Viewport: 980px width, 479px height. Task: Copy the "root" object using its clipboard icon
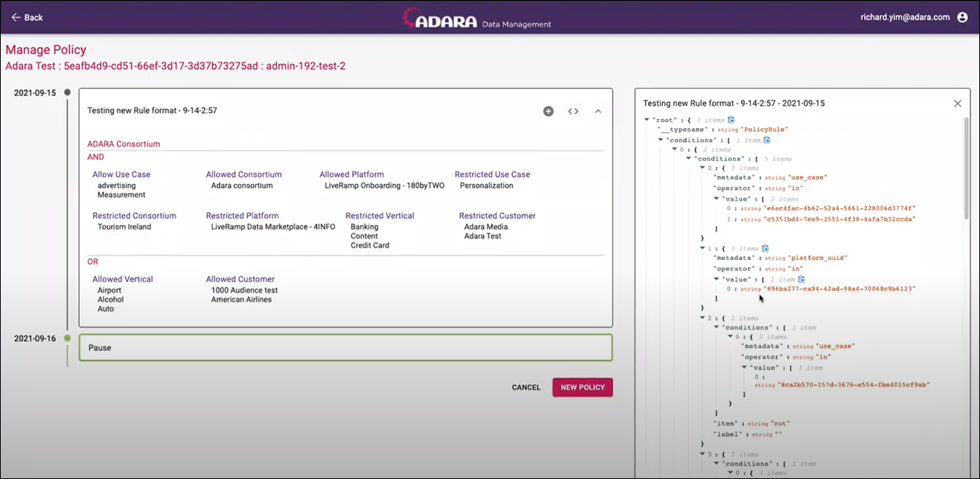(731, 119)
